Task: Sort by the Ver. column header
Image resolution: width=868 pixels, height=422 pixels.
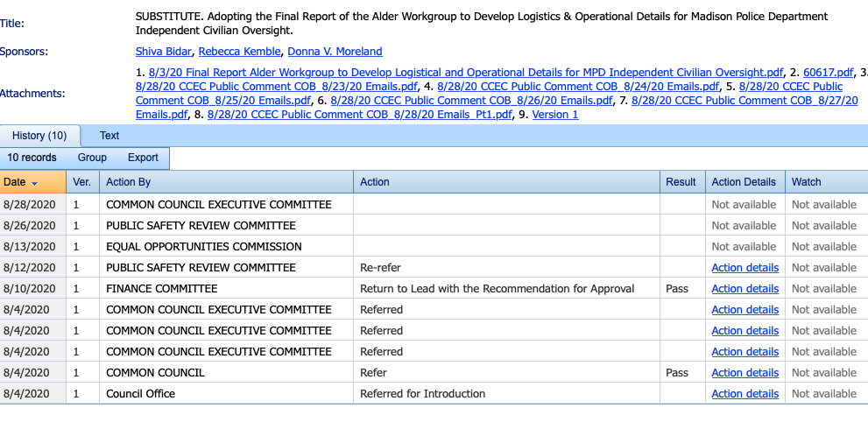Action: click(x=82, y=182)
